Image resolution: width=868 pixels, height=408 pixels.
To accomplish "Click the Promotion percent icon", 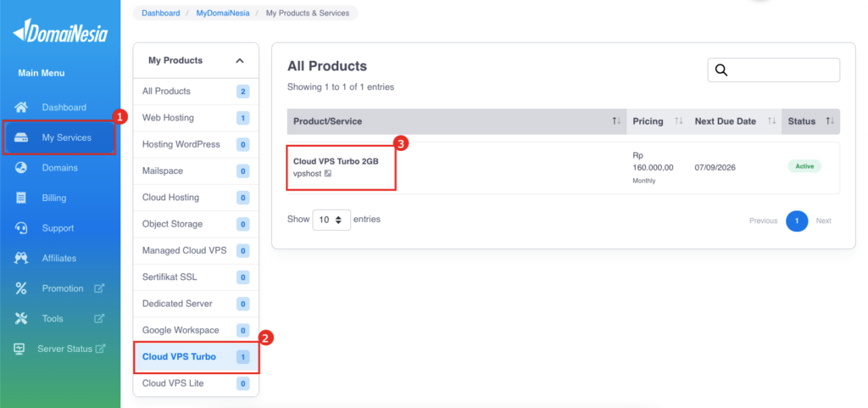I will click(21, 288).
